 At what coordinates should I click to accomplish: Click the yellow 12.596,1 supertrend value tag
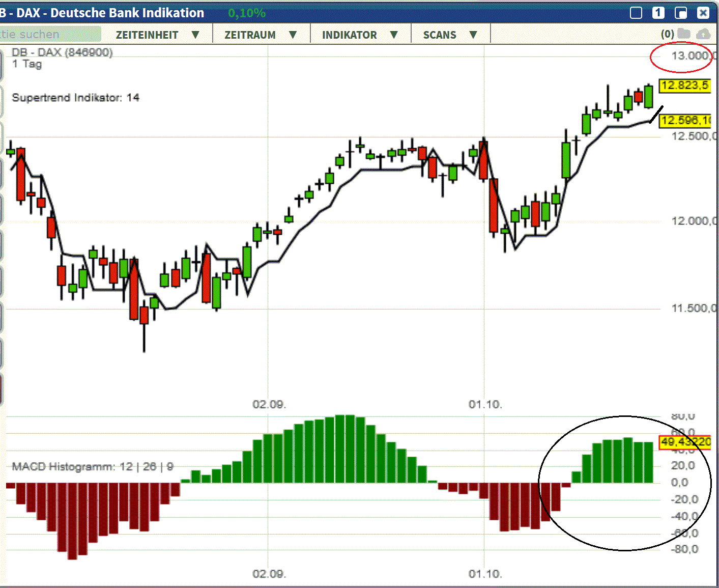(x=685, y=121)
